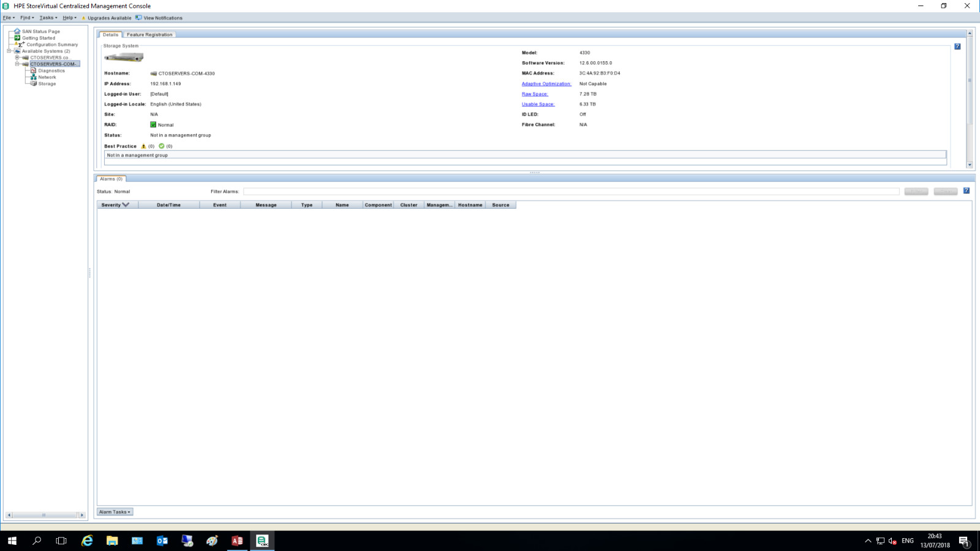Open the Tasks menu
This screenshot has width=980, height=551.
(48, 18)
